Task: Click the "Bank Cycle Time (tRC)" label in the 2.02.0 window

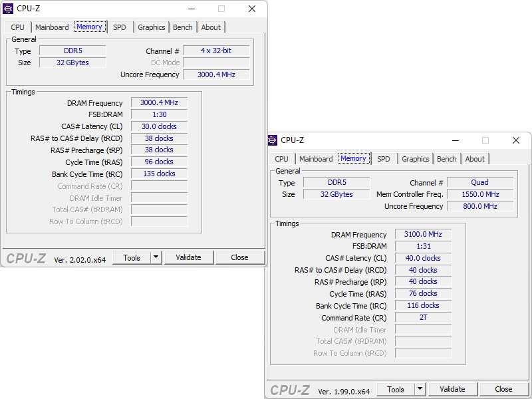Action: pos(87,174)
